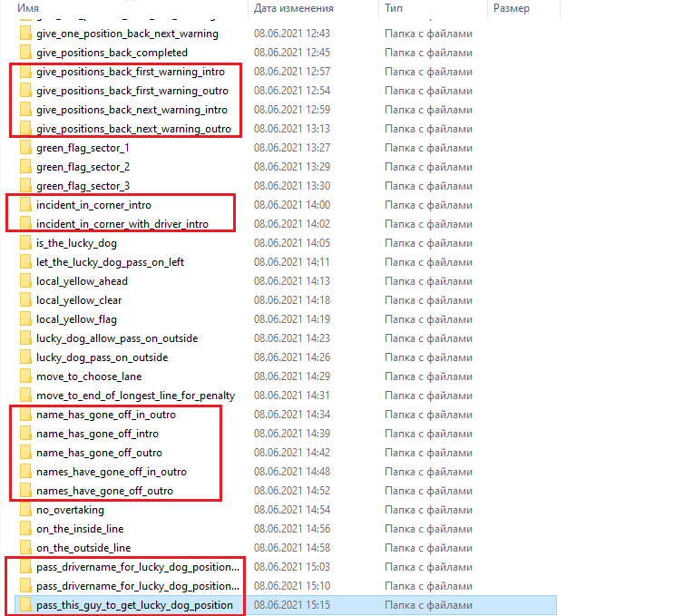Click the Размер column header
This screenshot has width=693, height=616.
(x=511, y=8)
